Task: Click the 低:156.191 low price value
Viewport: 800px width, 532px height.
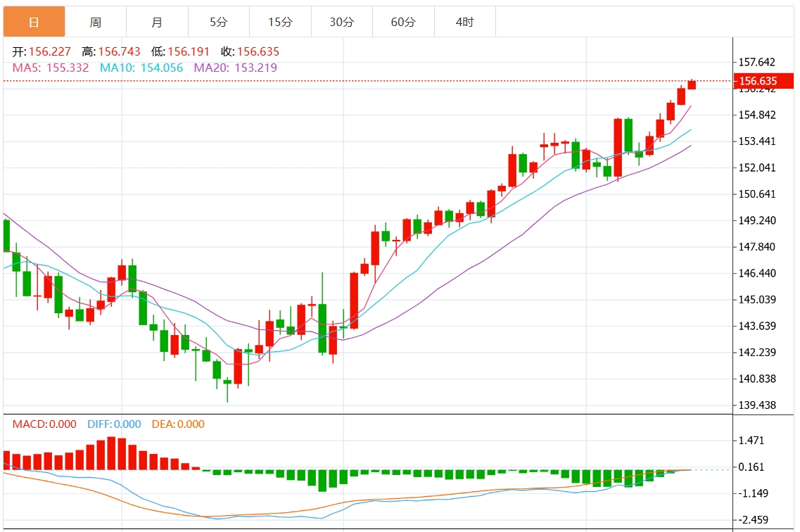Action: click(x=180, y=51)
